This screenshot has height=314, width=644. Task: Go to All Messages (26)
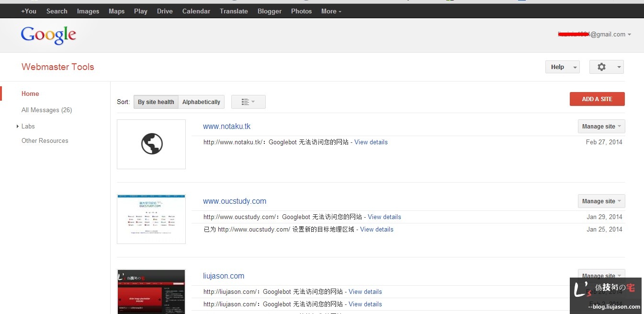click(46, 110)
